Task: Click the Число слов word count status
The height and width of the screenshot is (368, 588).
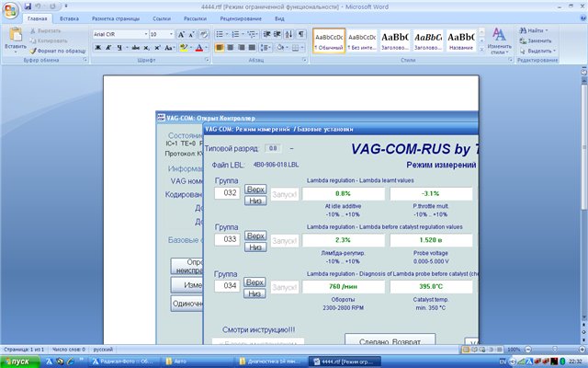Action: click(68, 350)
